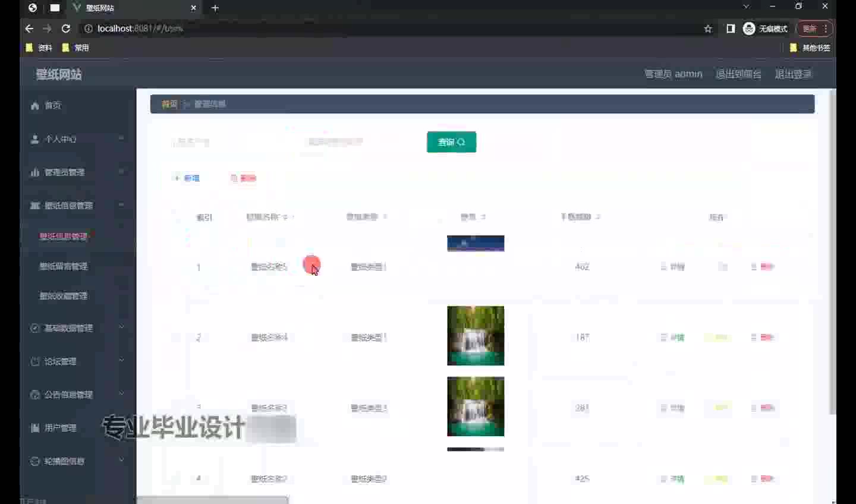Switch to the 壁纸网站 browser tab
The image size is (856, 504).
click(135, 8)
